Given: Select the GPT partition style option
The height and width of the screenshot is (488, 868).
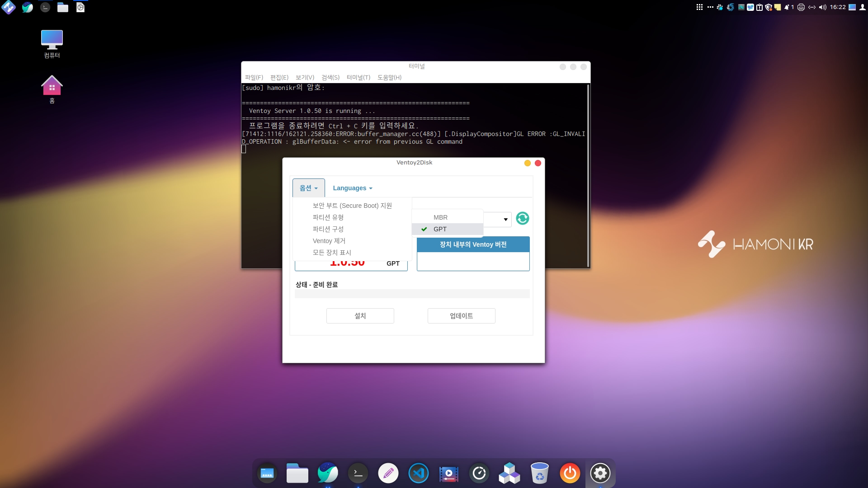Looking at the screenshot, I should click(x=439, y=229).
